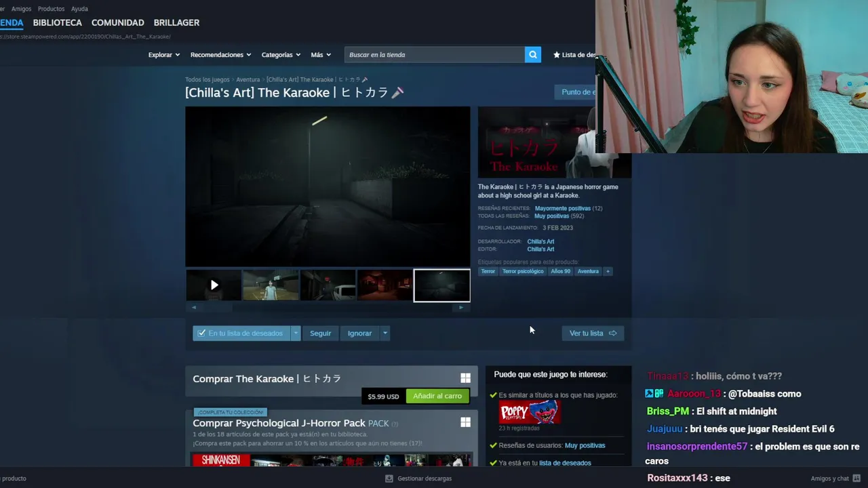Click the Ver tu lista button
Image resolution: width=868 pixels, height=488 pixels.
(x=593, y=333)
